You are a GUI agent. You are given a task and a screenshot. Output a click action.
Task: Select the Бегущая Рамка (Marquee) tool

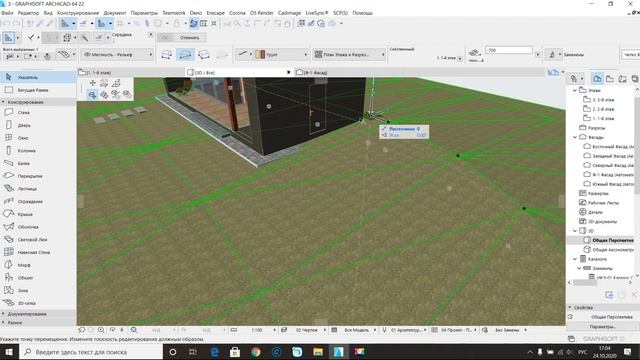pyautogui.click(x=38, y=90)
